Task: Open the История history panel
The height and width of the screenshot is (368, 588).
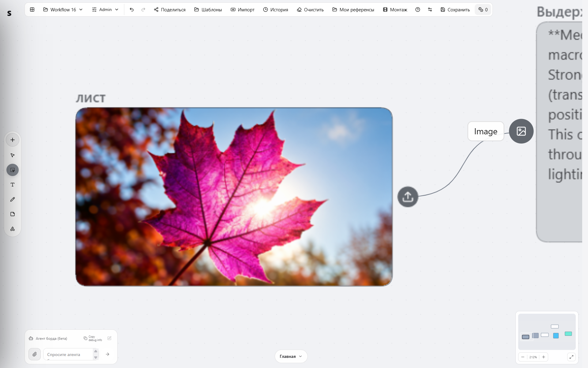Action: click(276, 10)
